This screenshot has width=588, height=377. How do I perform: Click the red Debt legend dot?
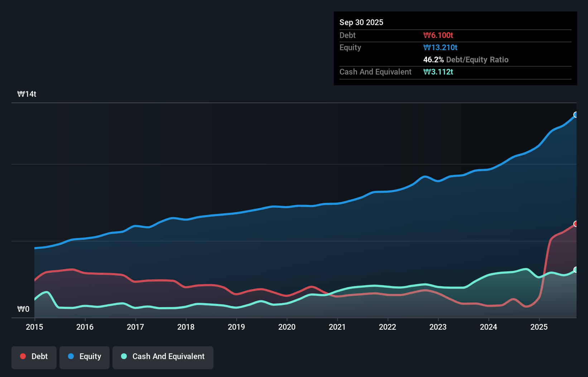coord(22,356)
